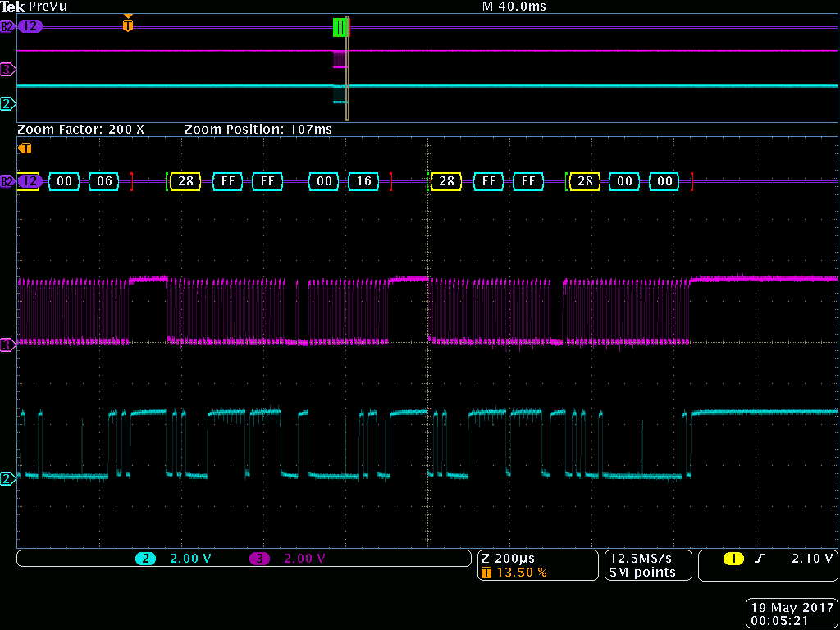Viewport: 840px width, 630px height.
Task: Click the M 40.0ms timebase readout
Action: point(514,7)
